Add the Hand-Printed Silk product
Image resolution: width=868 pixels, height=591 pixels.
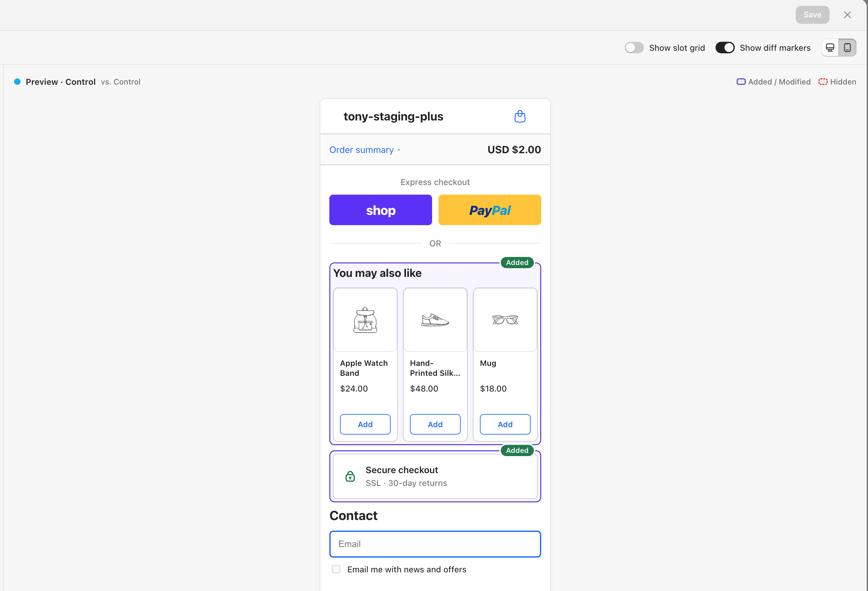pyautogui.click(x=435, y=424)
